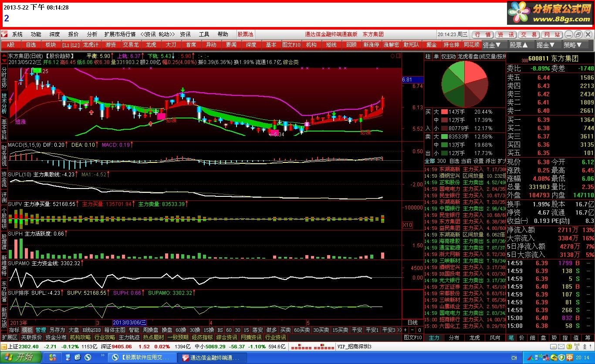Image resolution: width=595 pixels, height=364 pixels.
Task: Click the 网站 button at top right
Action: pos(552,34)
